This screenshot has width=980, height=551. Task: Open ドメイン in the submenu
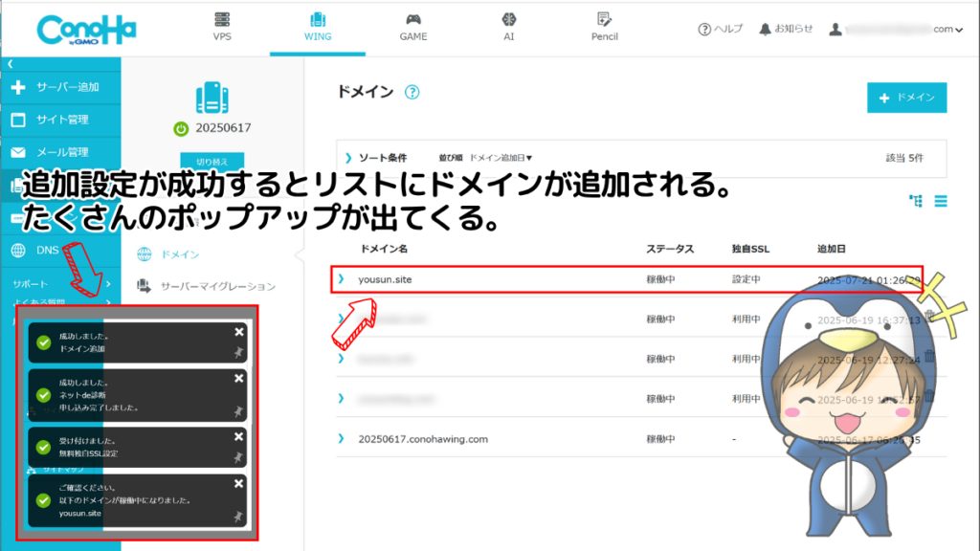click(180, 254)
